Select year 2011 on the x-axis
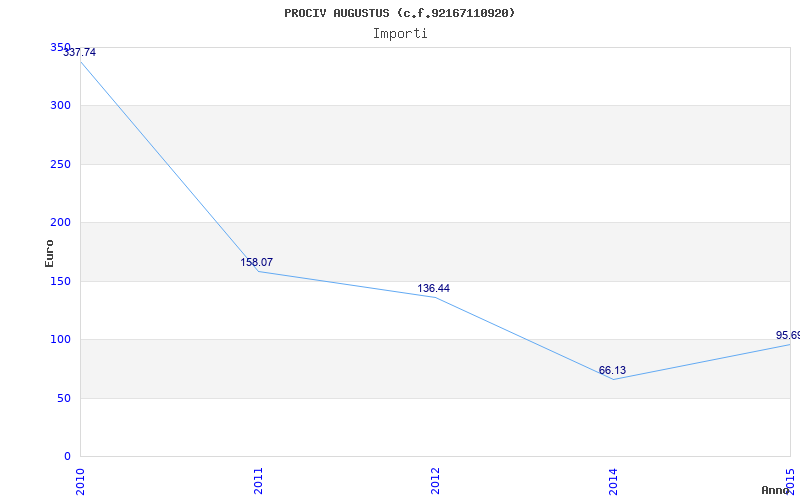Viewport: 800px width, 500px height. [259, 479]
